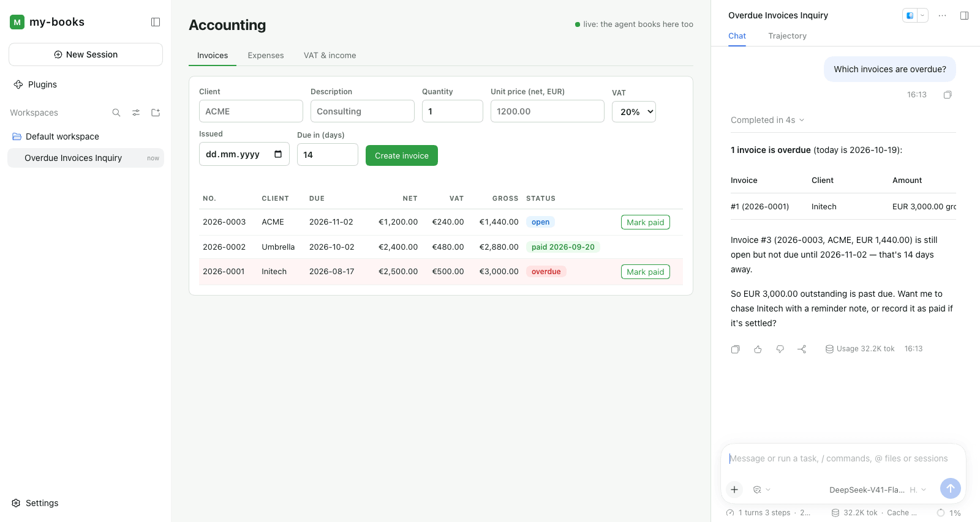Give the reply a thumbs down
This screenshot has height=522, width=980.
click(x=780, y=349)
